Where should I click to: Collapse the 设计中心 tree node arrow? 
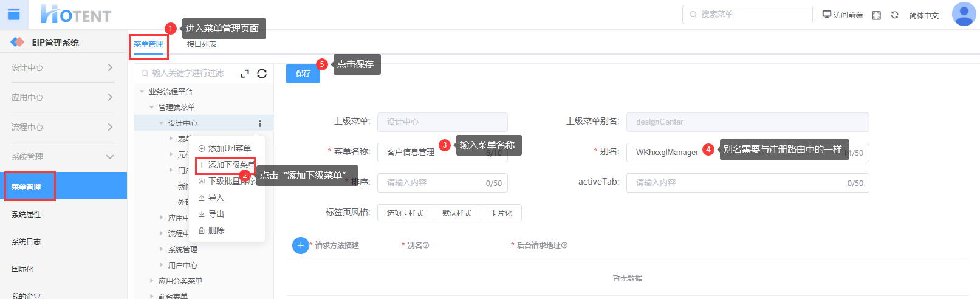[x=162, y=123]
